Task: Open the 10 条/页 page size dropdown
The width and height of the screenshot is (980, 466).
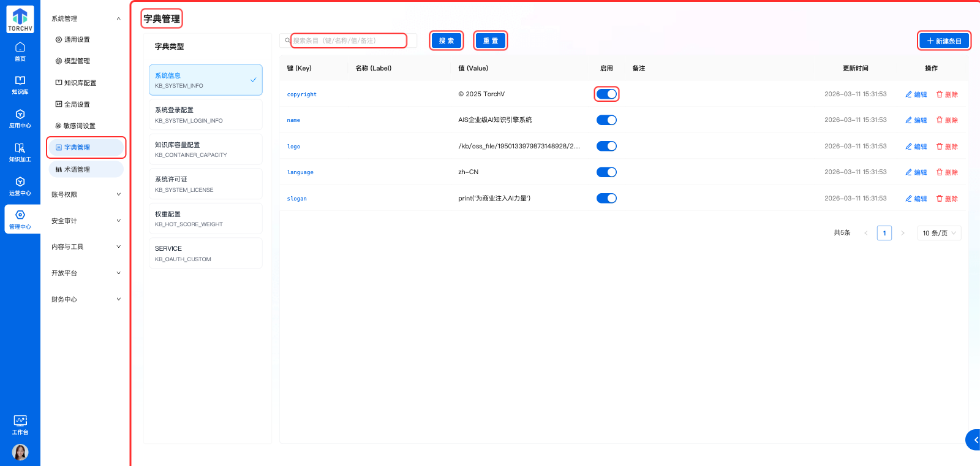Action: (939, 233)
